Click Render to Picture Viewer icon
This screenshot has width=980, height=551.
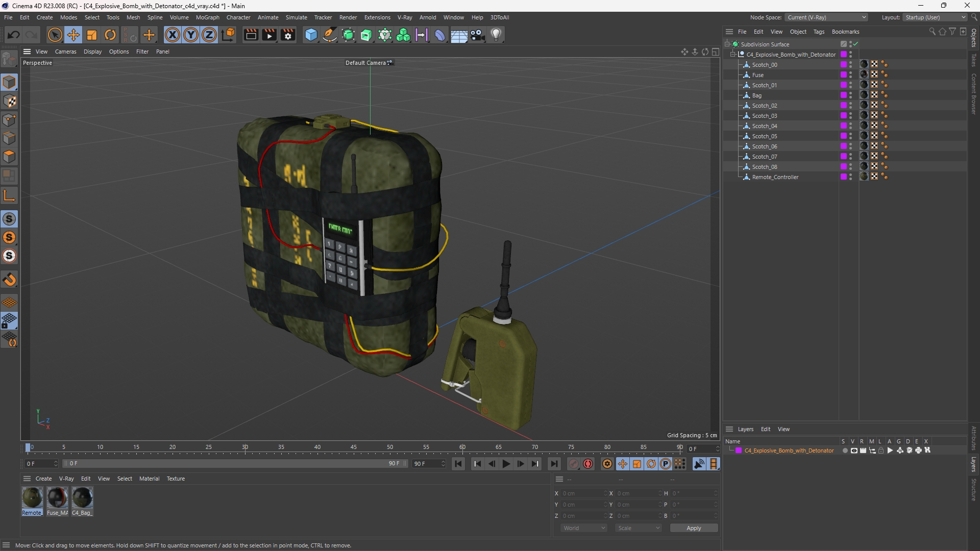point(269,35)
